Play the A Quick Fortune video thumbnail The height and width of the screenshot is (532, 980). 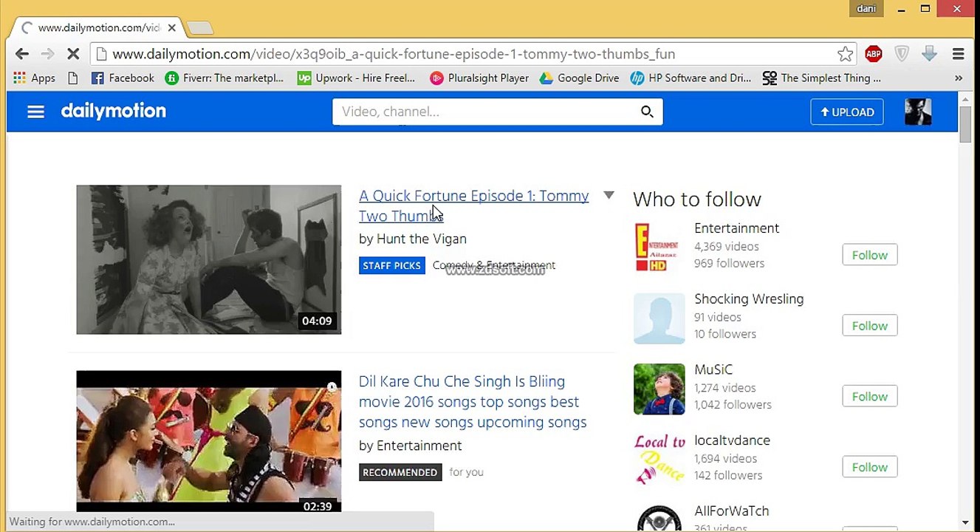pyautogui.click(x=209, y=259)
